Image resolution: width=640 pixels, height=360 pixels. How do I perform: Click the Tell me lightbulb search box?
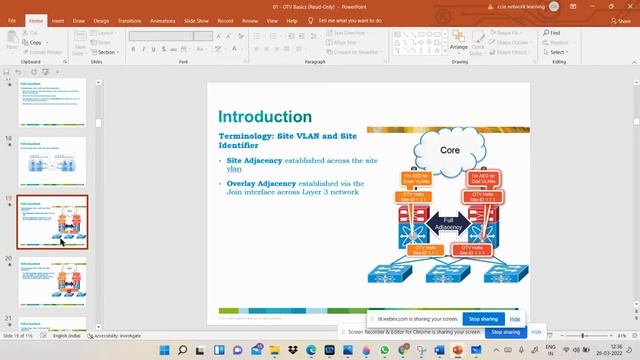coord(345,20)
